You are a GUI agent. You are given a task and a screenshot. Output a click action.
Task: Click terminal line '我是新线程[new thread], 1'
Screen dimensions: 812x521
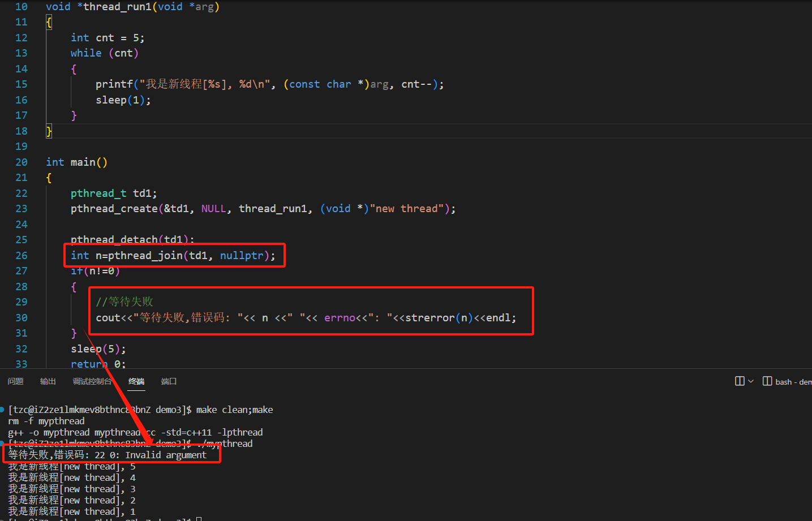(x=72, y=511)
